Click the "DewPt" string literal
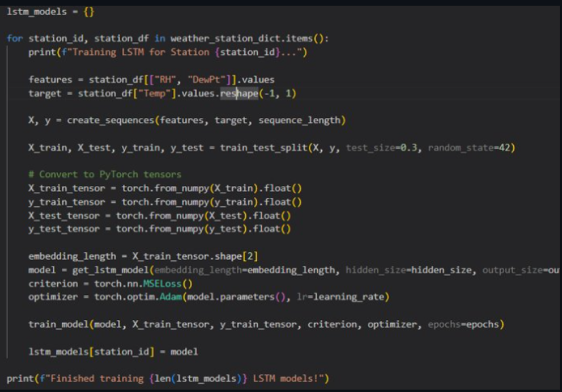562x392 pixels. click(x=206, y=80)
